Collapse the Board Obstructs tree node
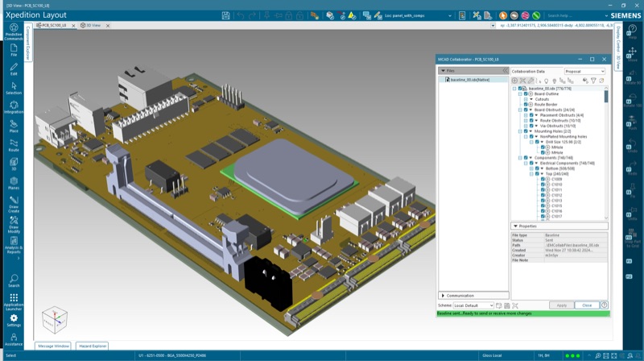Screen dimensions: 644x361 (520, 110)
